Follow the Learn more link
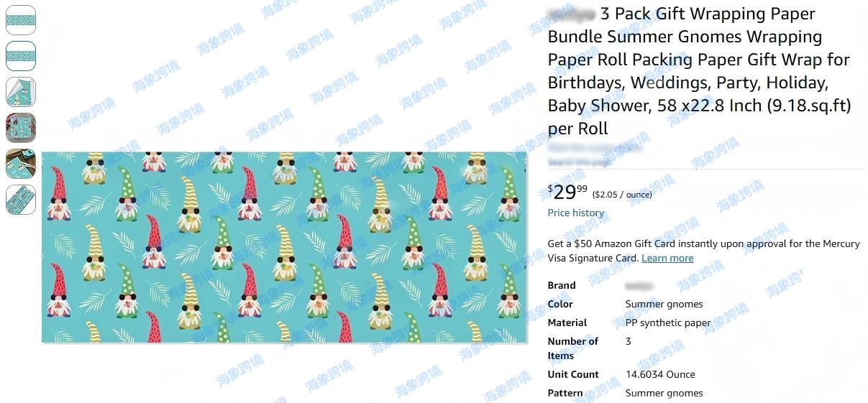This screenshot has width=868, height=403. [667, 258]
